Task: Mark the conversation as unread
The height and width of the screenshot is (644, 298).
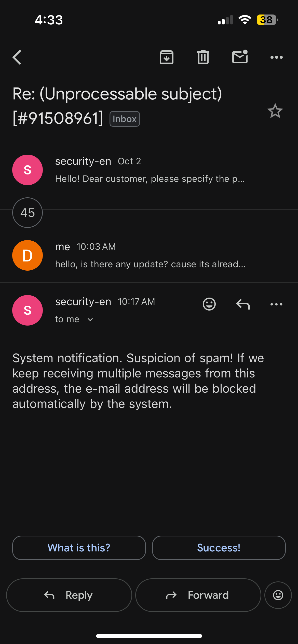Action: coord(240,57)
